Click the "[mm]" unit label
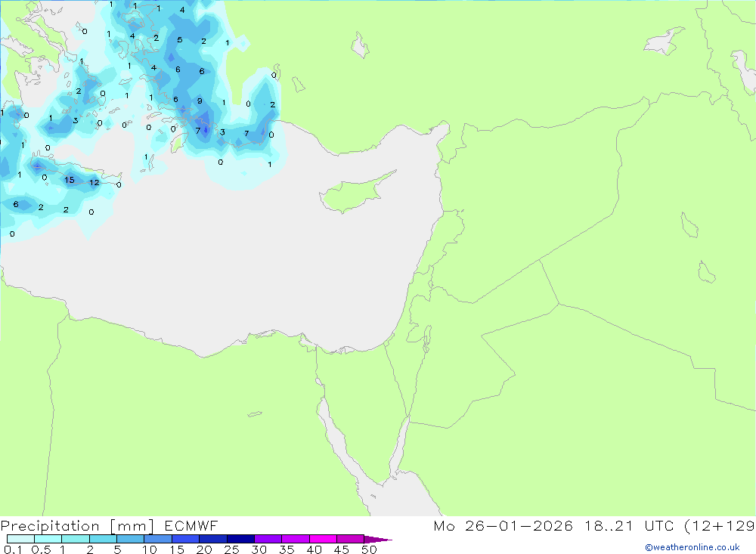Image resolution: width=756 pixels, height=554 pixels. [132, 526]
